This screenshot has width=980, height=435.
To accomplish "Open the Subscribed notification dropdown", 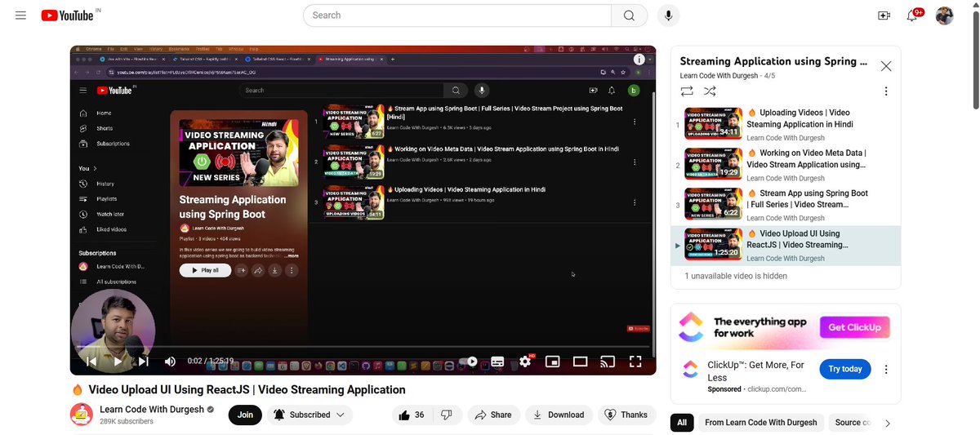I will click(309, 415).
